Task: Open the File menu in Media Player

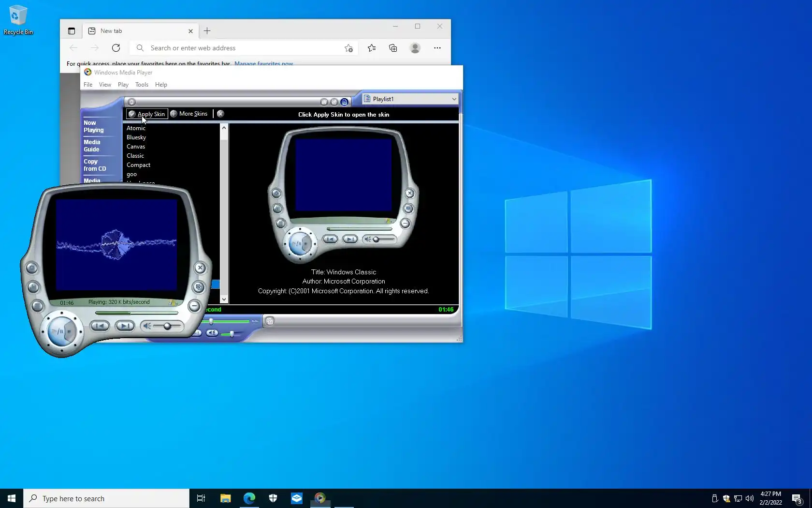Action: coord(88,85)
